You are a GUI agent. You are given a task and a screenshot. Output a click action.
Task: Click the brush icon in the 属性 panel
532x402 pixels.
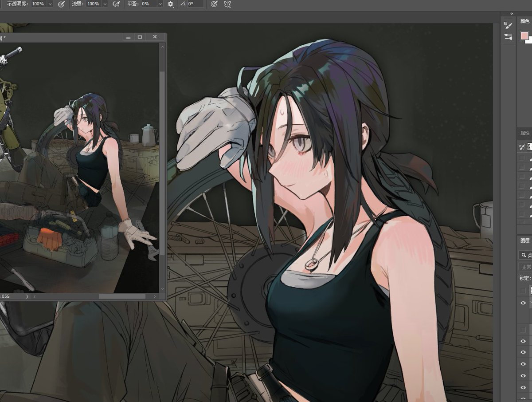point(522,147)
